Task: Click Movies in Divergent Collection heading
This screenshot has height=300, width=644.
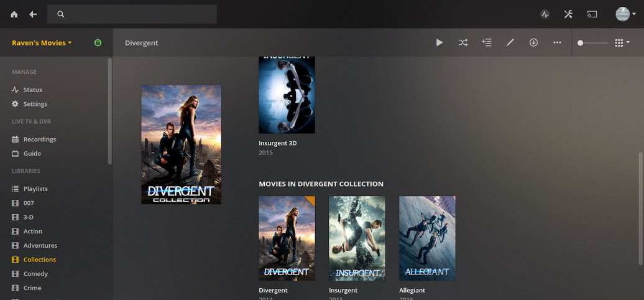Action: click(x=321, y=184)
